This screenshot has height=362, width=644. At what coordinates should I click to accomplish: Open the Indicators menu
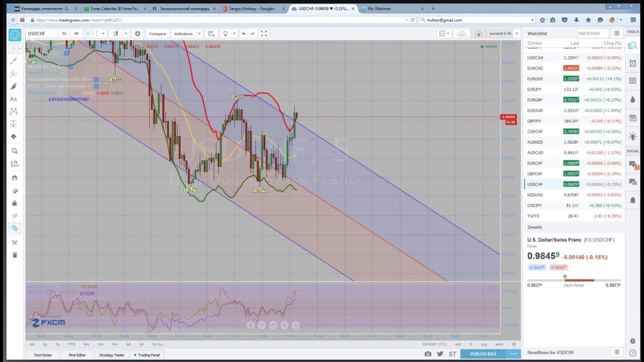click(x=183, y=34)
